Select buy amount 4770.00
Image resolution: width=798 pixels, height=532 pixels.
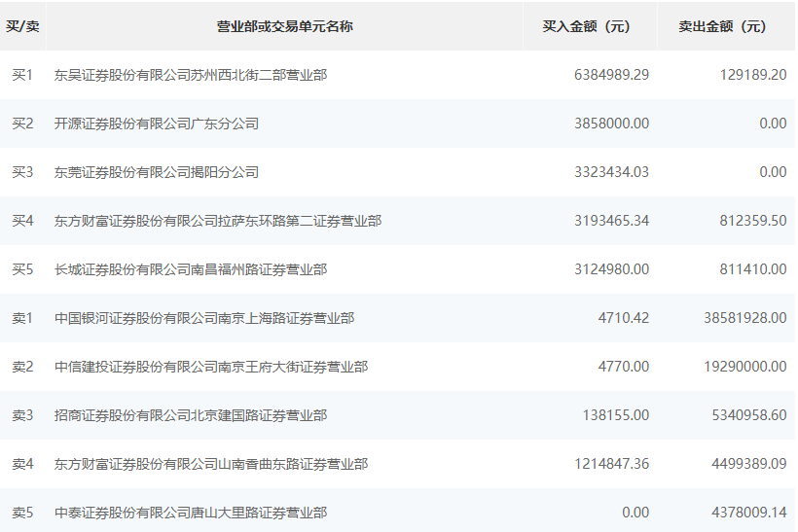(x=624, y=367)
